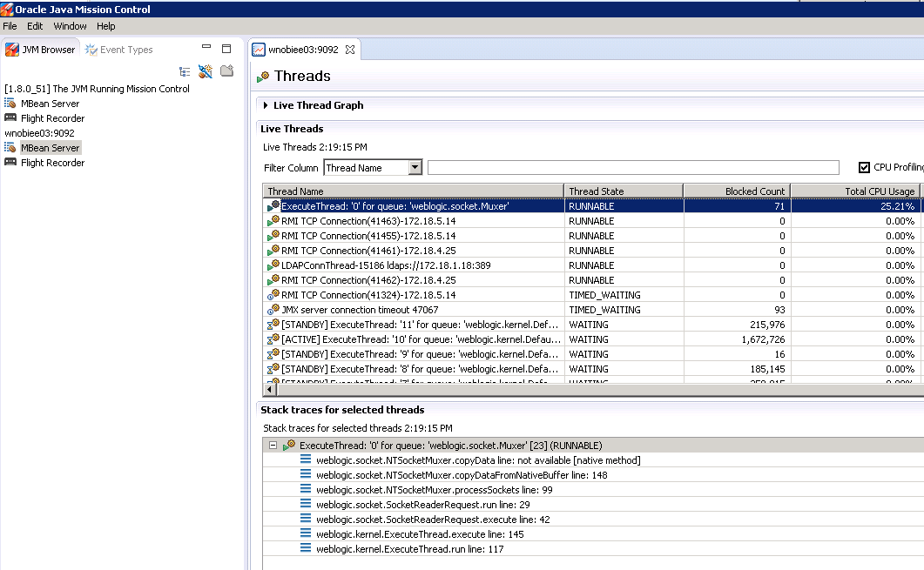Click the new JVM connection icon
924x570 pixels.
point(206,71)
